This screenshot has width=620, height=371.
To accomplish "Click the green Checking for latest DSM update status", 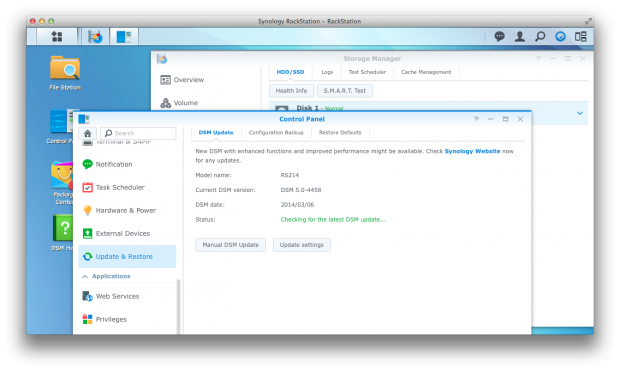I will (333, 220).
